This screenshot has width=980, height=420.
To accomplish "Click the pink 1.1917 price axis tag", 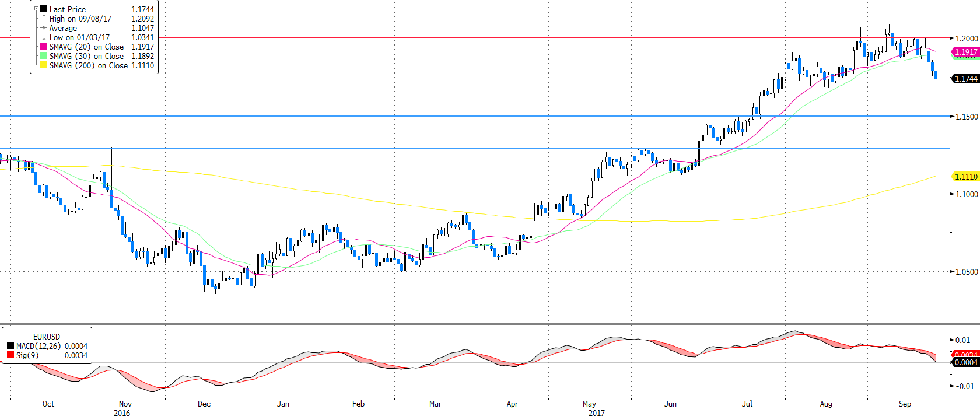I will pyautogui.click(x=965, y=52).
